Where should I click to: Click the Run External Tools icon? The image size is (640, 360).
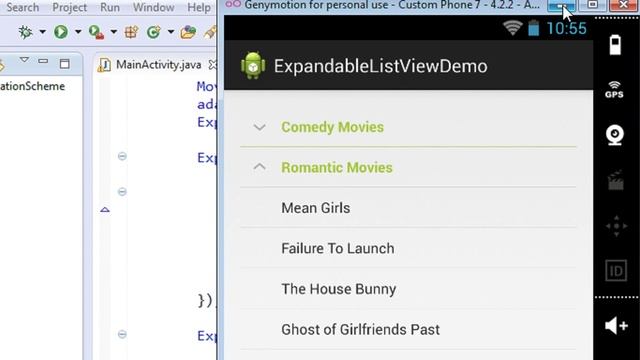[96, 32]
